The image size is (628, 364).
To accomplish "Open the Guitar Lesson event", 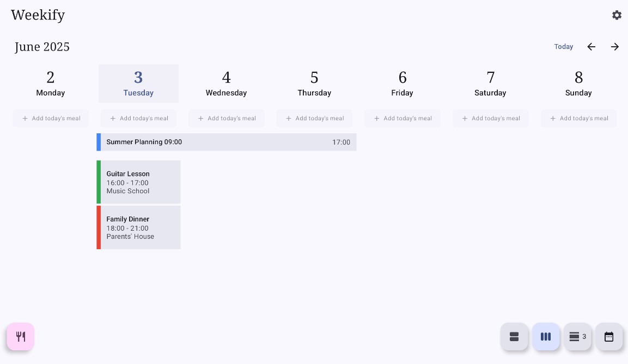I will click(x=138, y=182).
